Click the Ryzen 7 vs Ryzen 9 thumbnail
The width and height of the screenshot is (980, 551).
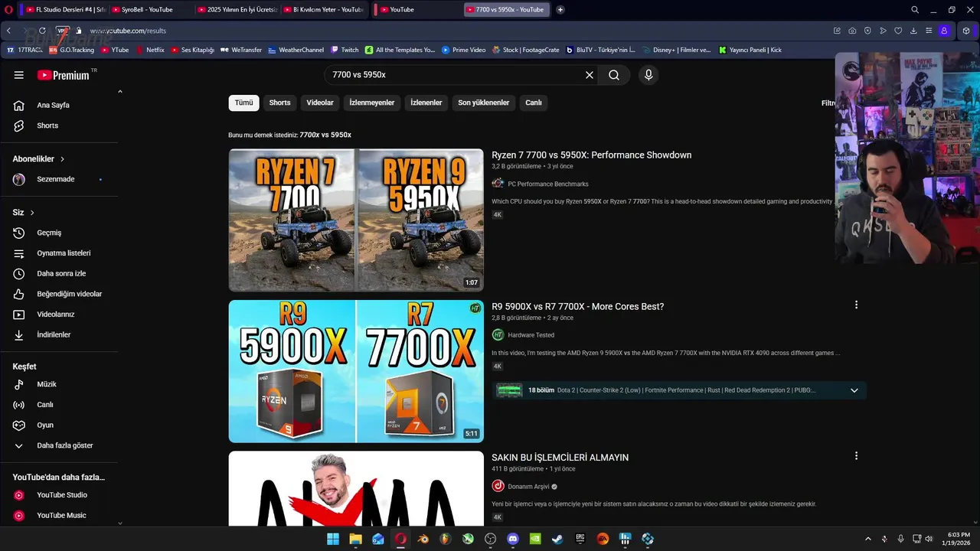356,220
